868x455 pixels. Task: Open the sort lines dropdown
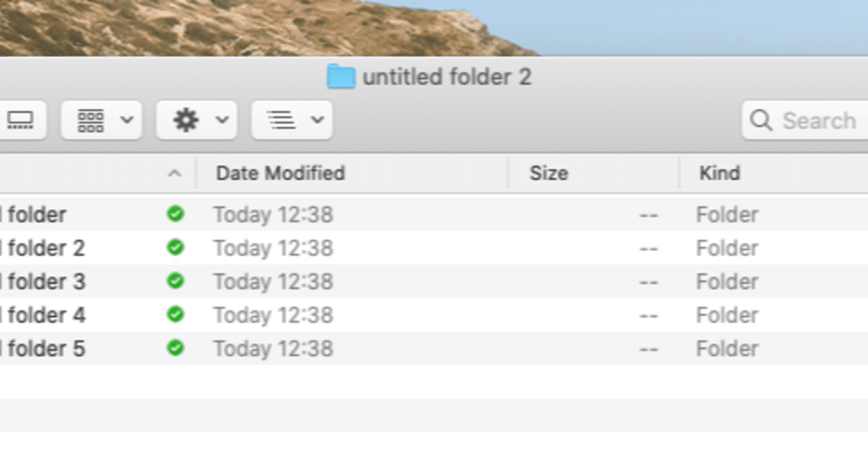pos(292,121)
